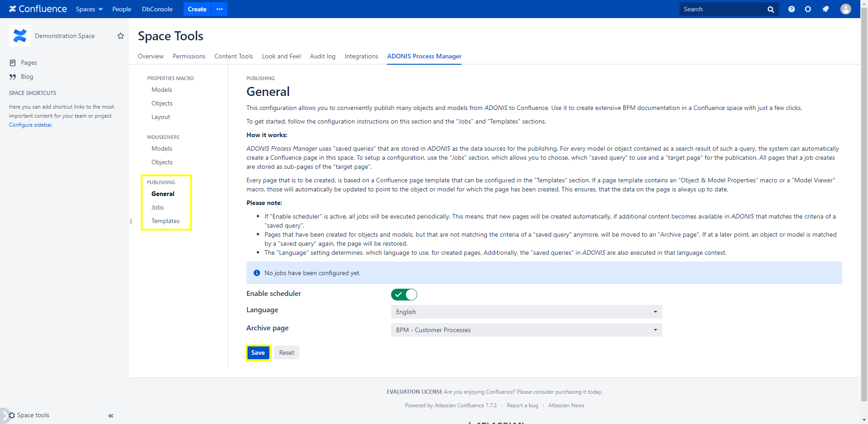
Task: Toggle the Enable scheduler switch
Action: (x=404, y=295)
